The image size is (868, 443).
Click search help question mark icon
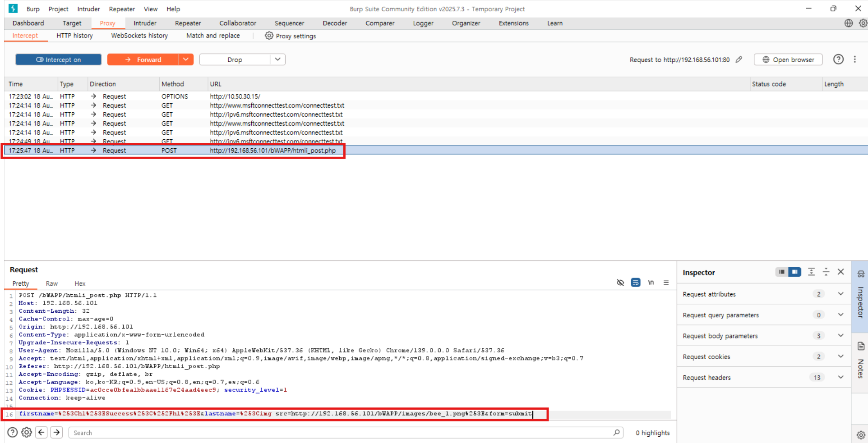(x=13, y=432)
